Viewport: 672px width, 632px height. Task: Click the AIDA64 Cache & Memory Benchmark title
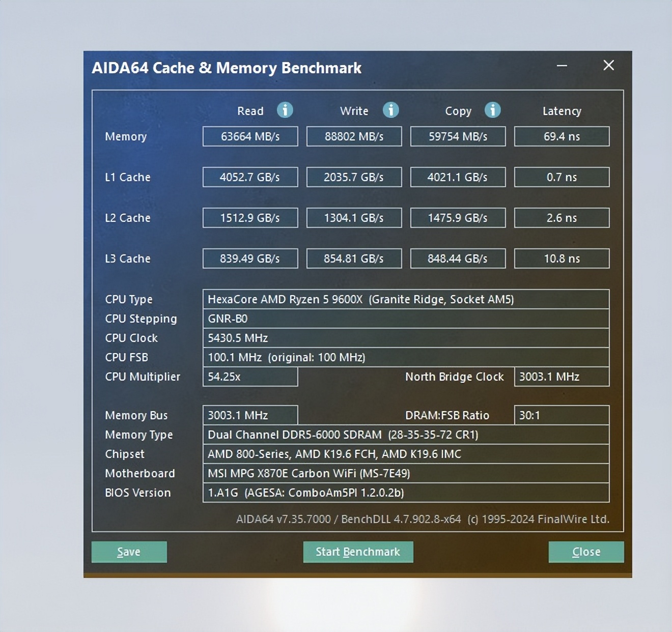[x=227, y=68]
